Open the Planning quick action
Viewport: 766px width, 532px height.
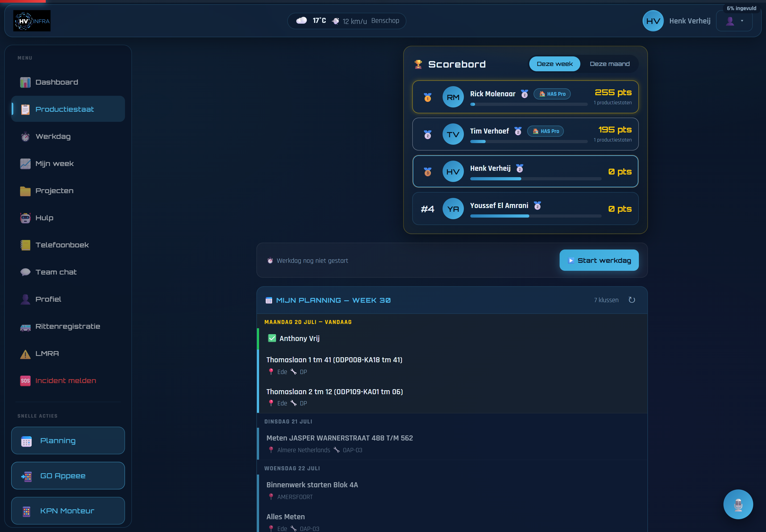pos(68,441)
